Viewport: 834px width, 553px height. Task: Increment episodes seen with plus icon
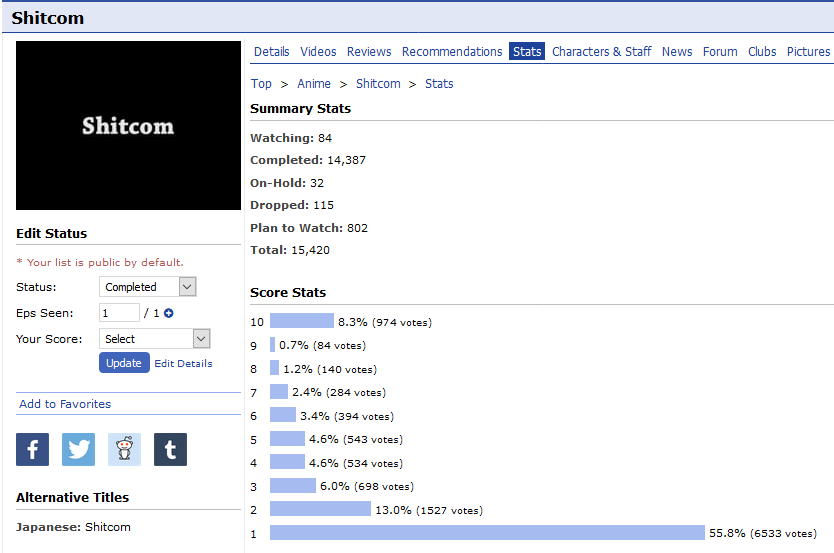click(x=169, y=313)
